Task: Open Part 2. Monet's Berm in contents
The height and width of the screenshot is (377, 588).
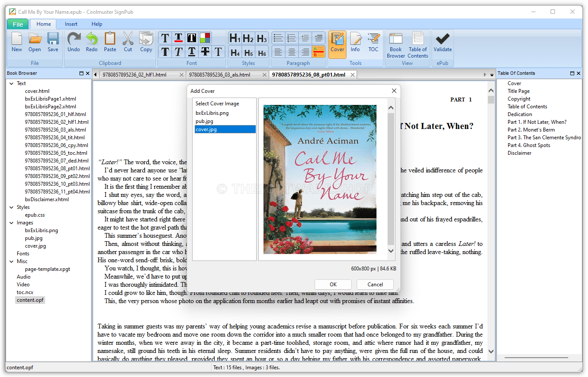Action: tap(531, 130)
